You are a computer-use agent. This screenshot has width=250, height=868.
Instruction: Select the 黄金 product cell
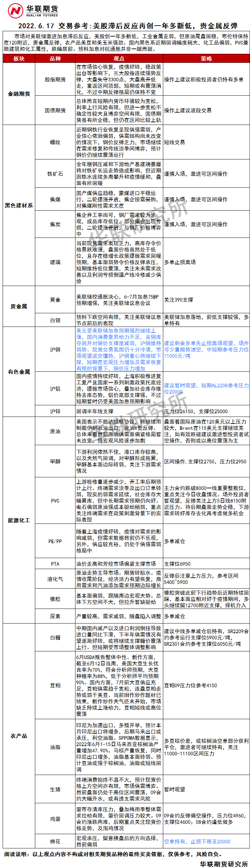point(55,300)
